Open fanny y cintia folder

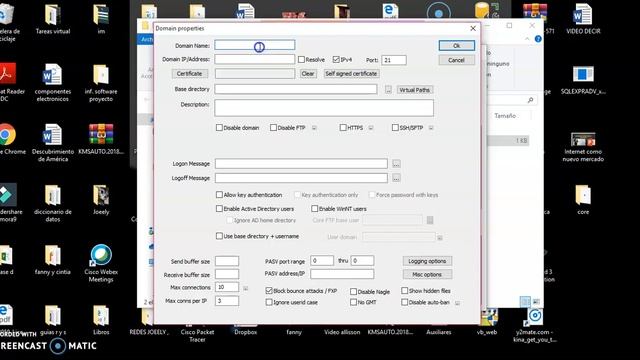pyautogui.click(x=53, y=260)
